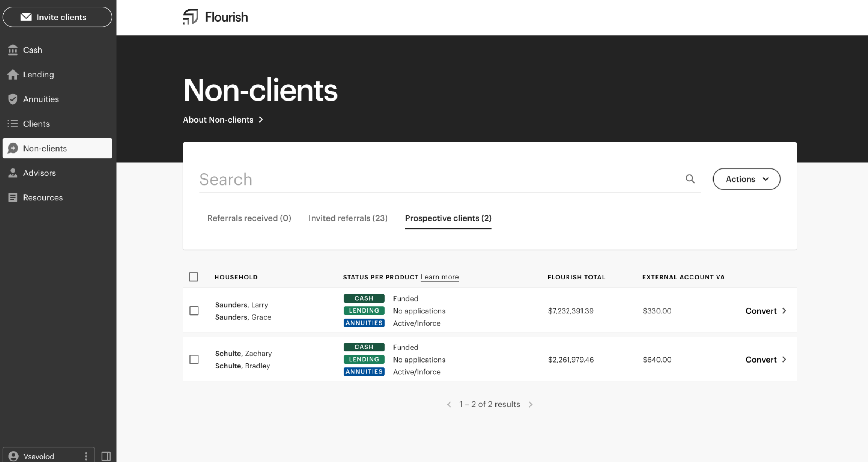
Task: Click the Cash bank icon in sidebar
Action: point(13,50)
